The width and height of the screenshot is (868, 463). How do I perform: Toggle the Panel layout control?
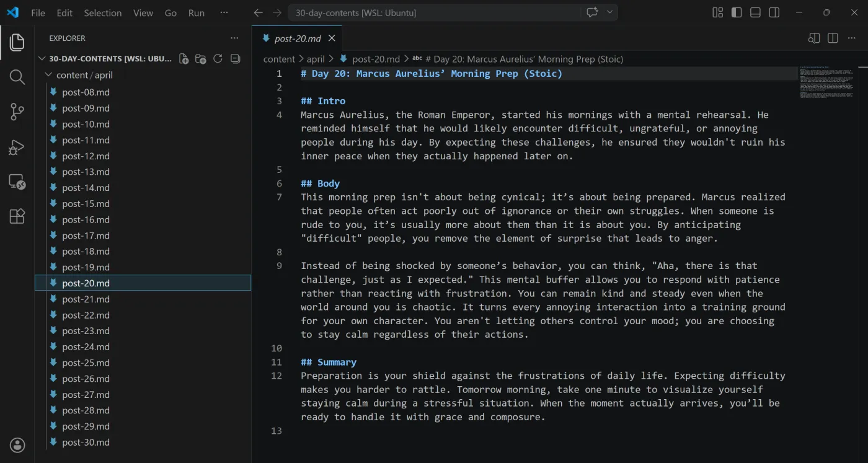tap(755, 12)
